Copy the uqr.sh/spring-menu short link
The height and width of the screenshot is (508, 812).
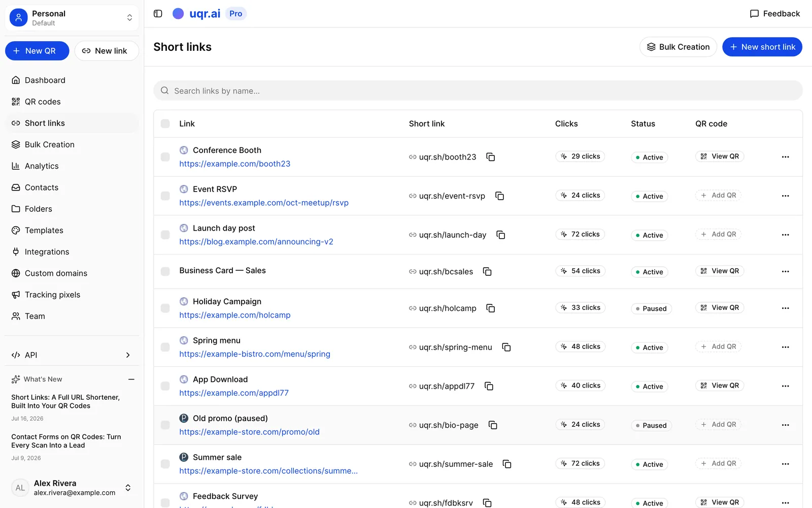tap(506, 347)
